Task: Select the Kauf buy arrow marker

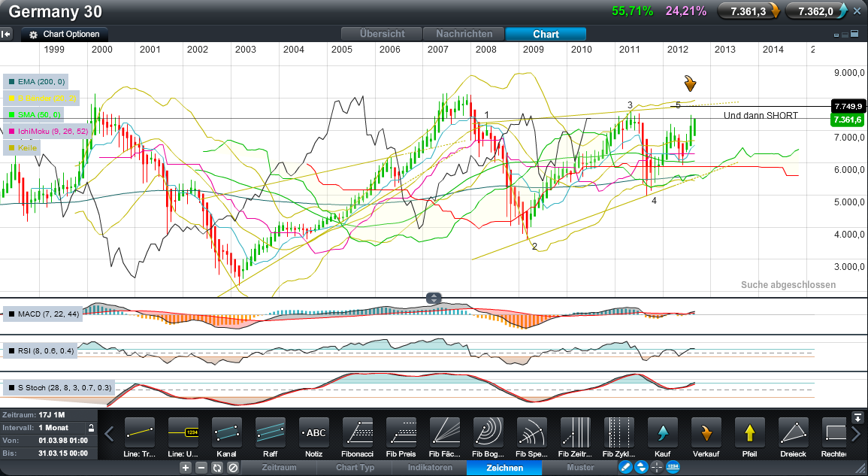Action: point(663,432)
